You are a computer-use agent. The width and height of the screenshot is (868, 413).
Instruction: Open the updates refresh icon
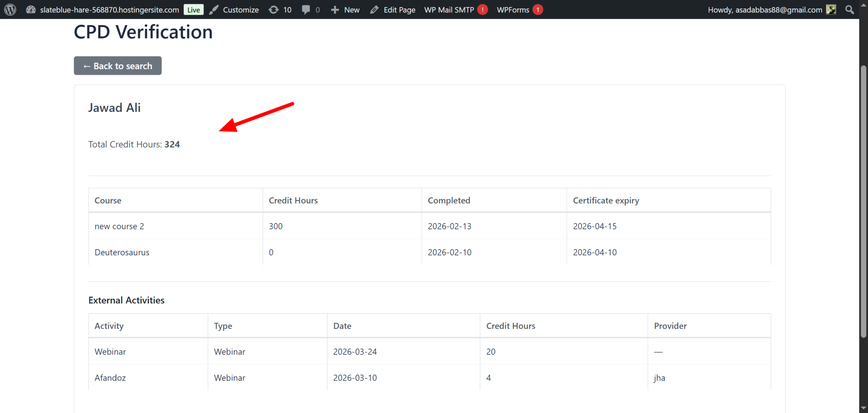[x=274, y=9]
